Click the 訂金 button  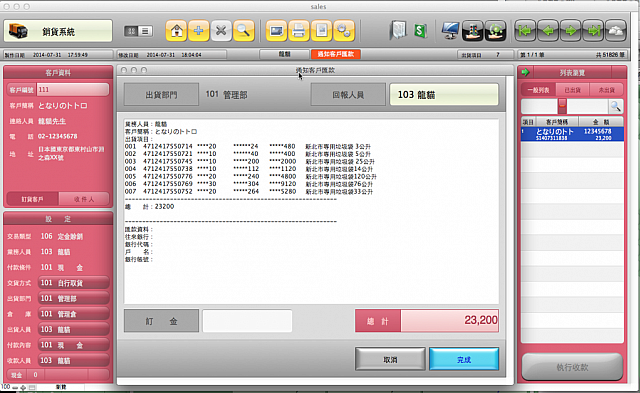point(161,321)
